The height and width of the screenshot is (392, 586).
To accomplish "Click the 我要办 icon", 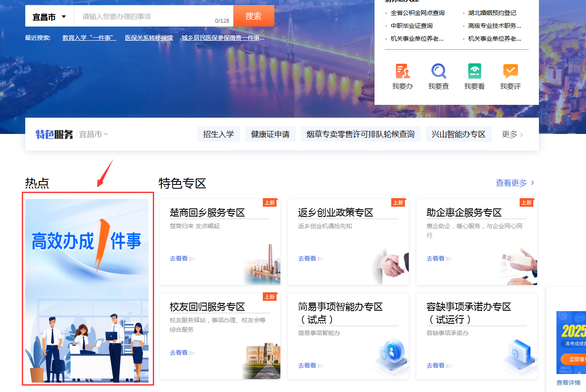I will (x=402, y=71).
